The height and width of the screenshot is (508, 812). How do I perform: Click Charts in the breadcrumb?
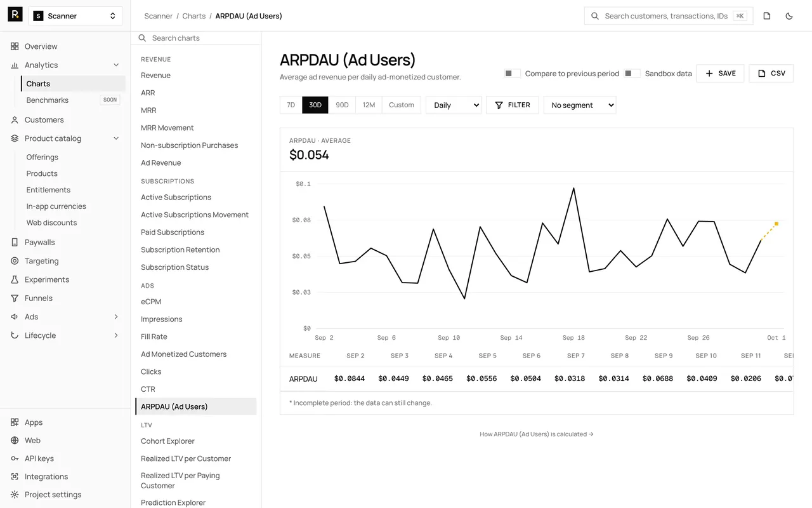click(194, 16)
